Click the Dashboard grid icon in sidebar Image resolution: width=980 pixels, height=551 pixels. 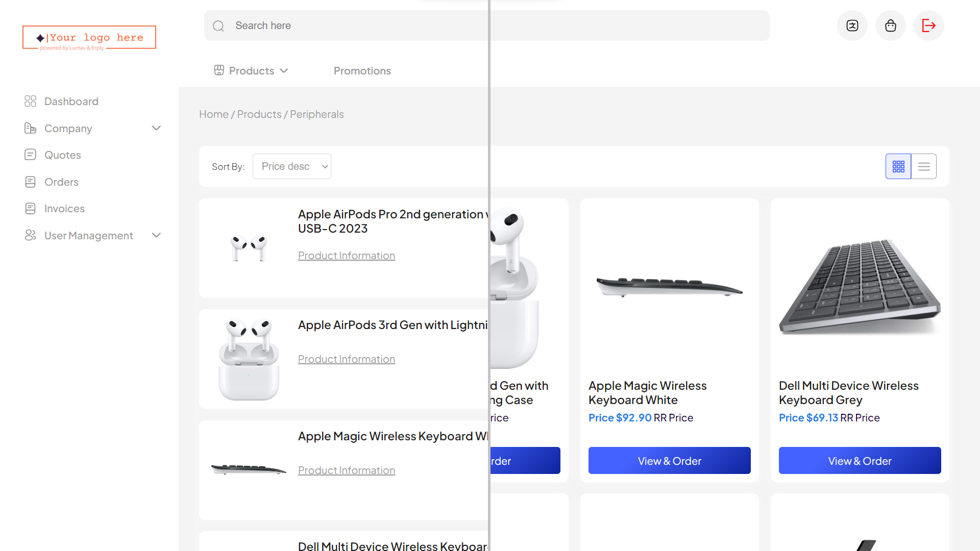30,101
